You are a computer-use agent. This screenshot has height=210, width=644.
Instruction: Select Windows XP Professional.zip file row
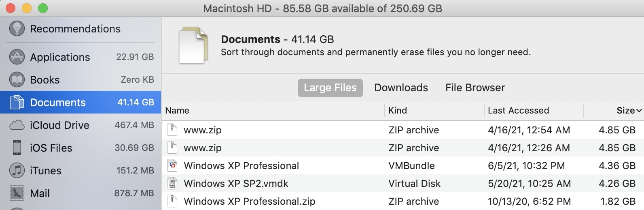[x=403, y=201]
